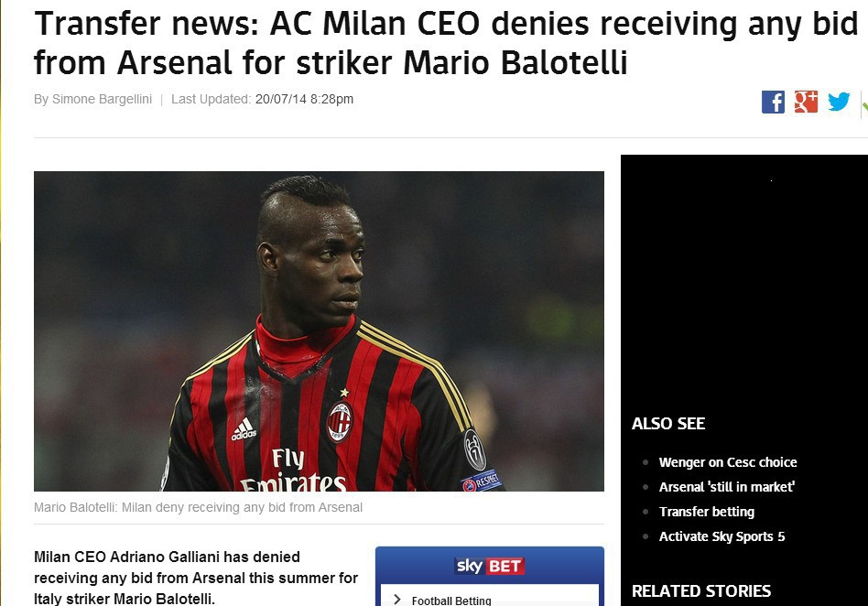Open 'Wenger on Cesc choice' story

tap(727, 462)
